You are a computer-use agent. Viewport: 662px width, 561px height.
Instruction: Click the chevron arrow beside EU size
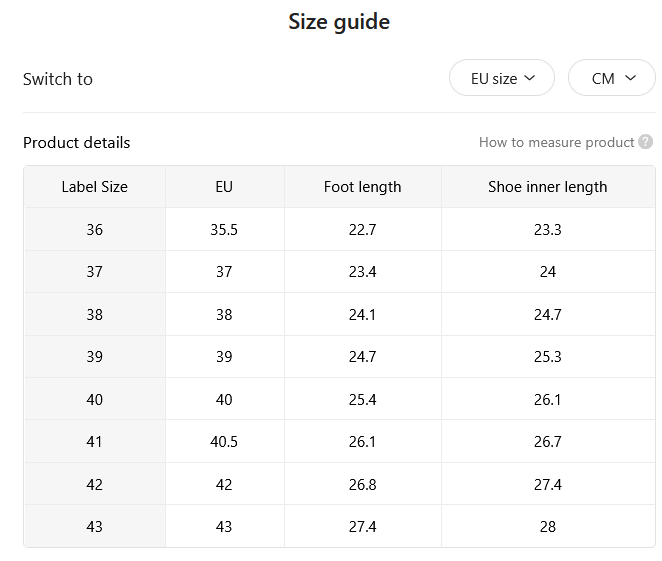[529, 78]
